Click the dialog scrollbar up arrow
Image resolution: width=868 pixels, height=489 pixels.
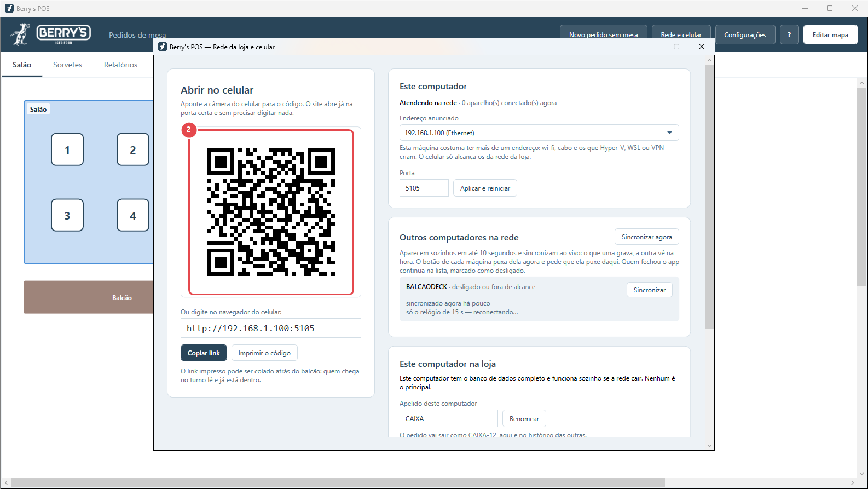pyautogui.click(x=709, y=60)
